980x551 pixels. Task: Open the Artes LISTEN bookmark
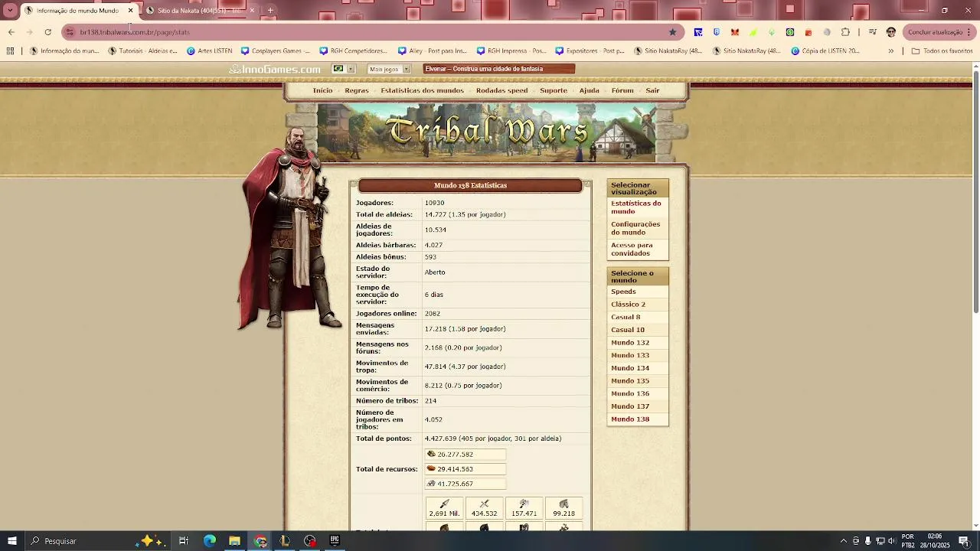(x=209, y=51)
